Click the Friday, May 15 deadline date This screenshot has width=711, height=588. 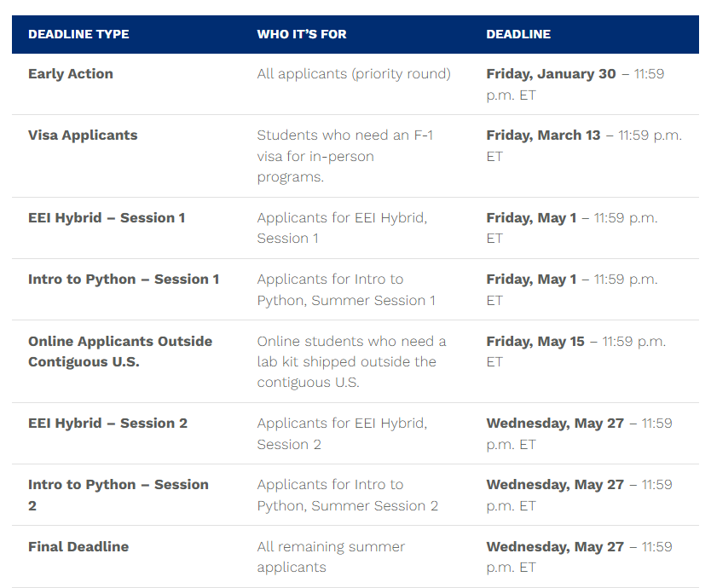click(x=535, y=342)
